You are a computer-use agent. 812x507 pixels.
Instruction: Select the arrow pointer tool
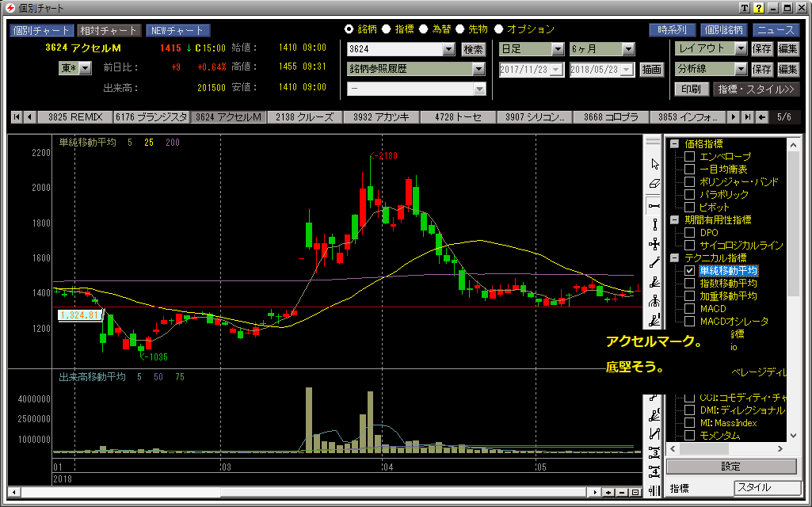[654, 164]
